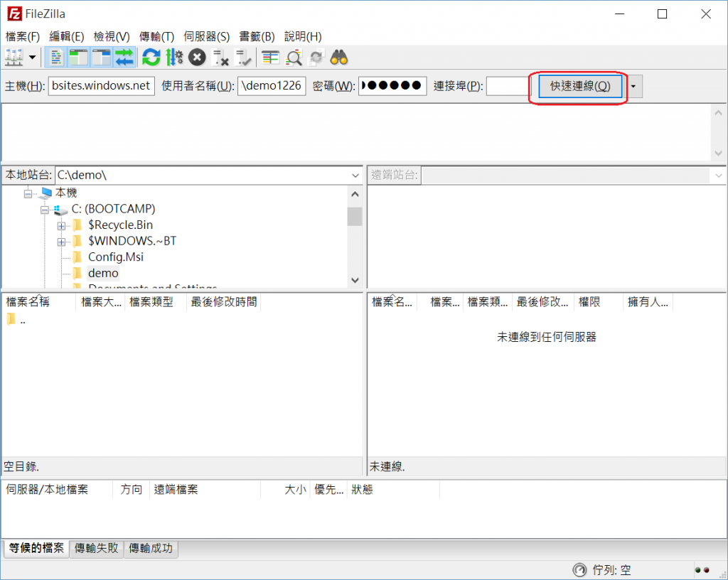Refresh file and folder lists
Image resolution: width=728 pixels, height=580 pixels.
(151, 58)
